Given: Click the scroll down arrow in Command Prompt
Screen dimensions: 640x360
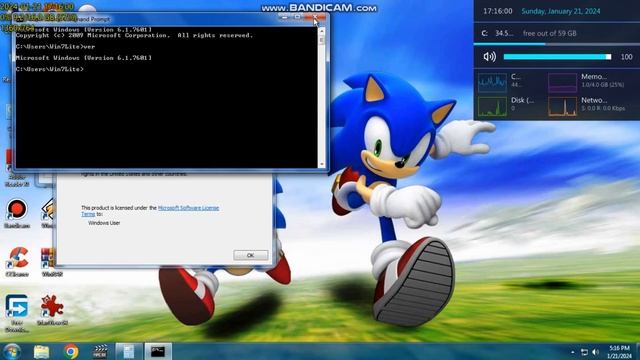Looking at the screenshot, I should tap(322, 164).
